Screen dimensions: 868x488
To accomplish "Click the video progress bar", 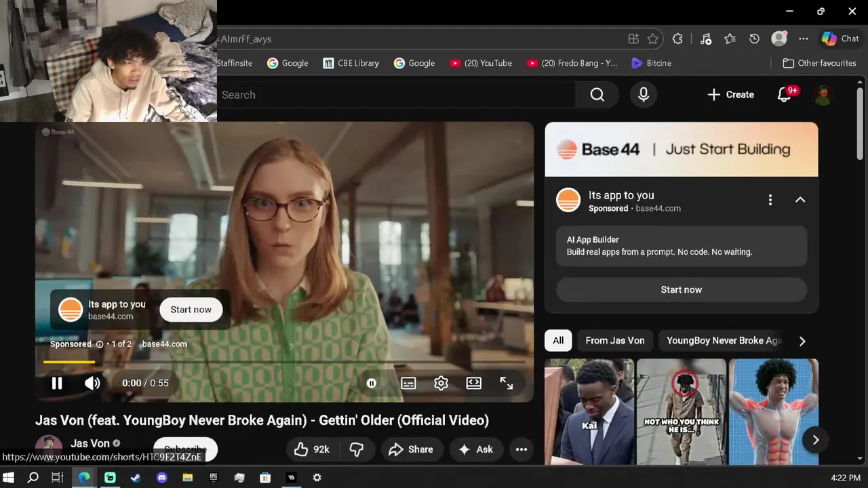I will (x=284, y=362).
